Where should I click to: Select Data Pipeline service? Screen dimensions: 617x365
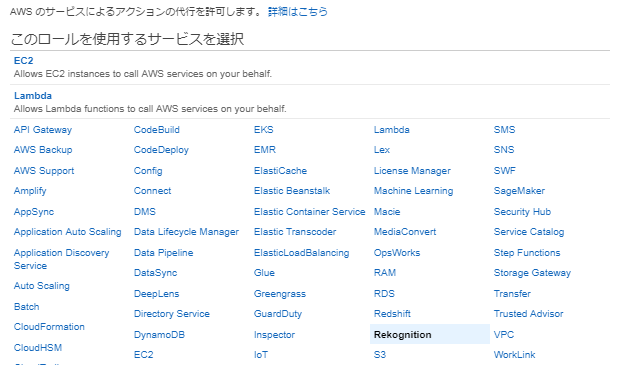(164, 253)
